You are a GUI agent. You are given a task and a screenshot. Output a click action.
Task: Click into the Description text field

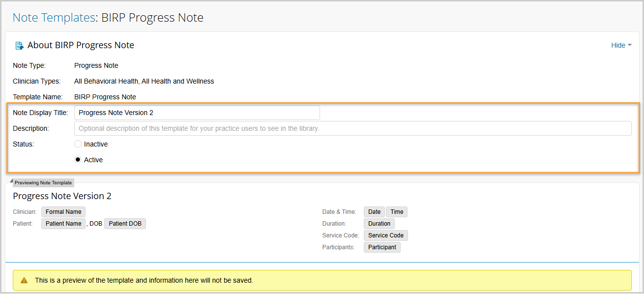tap(352, 128)
